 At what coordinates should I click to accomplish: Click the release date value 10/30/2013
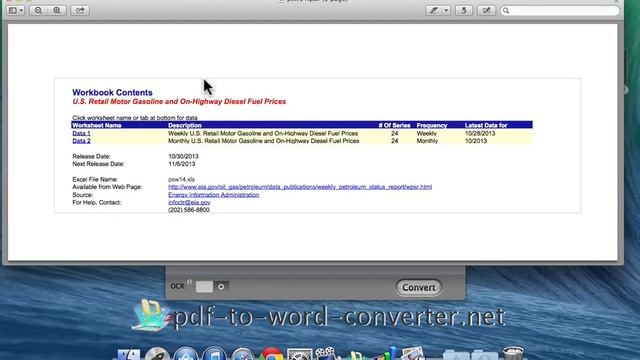183,156
